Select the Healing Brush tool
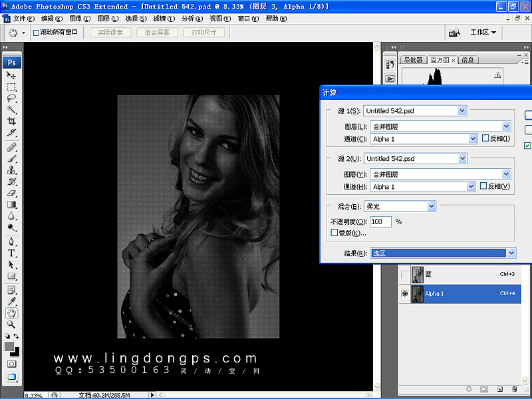This screenshot has width=532, height=399. (x=11, y=147)
